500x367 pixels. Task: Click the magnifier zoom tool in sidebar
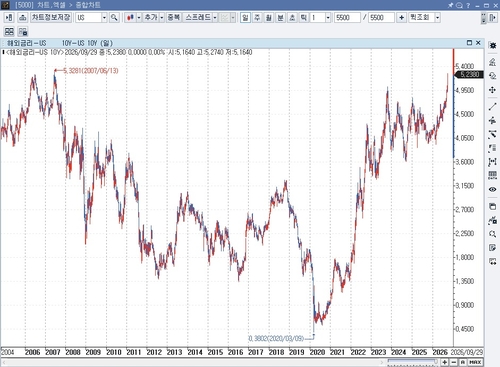(492, 234)
